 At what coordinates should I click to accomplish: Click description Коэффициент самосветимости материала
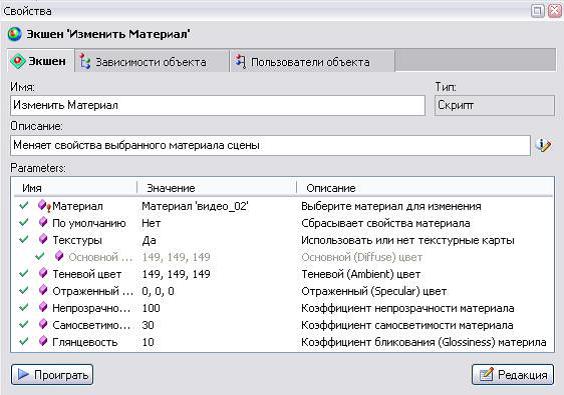(x=407, y=325)
